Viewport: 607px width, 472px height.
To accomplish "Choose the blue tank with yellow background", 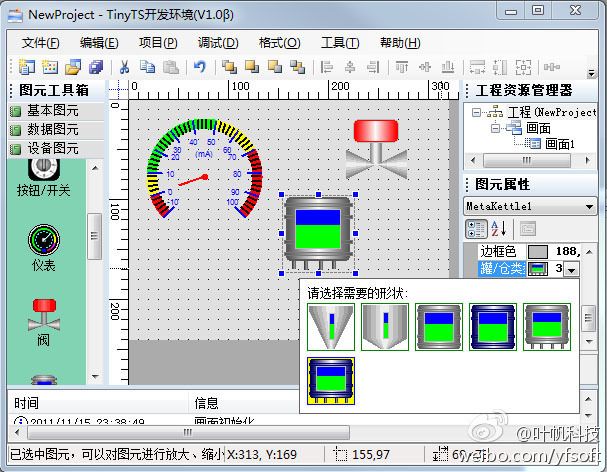I will click(331, 381).
